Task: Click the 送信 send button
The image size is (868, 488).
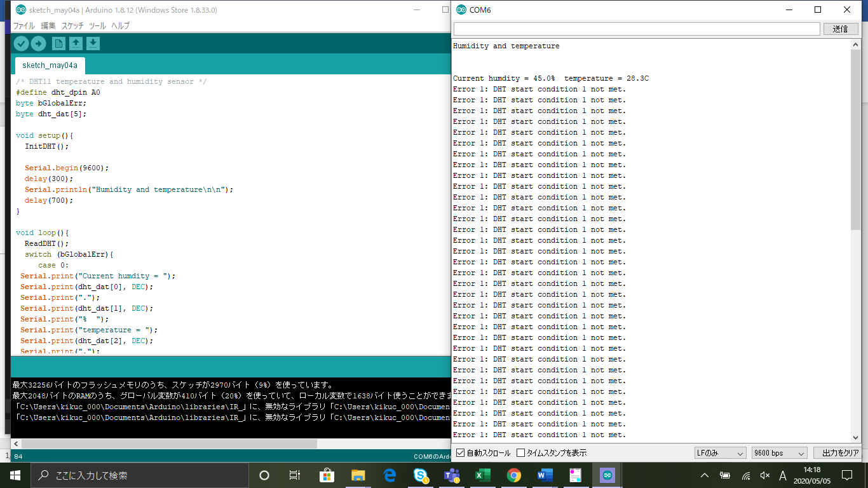Action: coord(840,29)
